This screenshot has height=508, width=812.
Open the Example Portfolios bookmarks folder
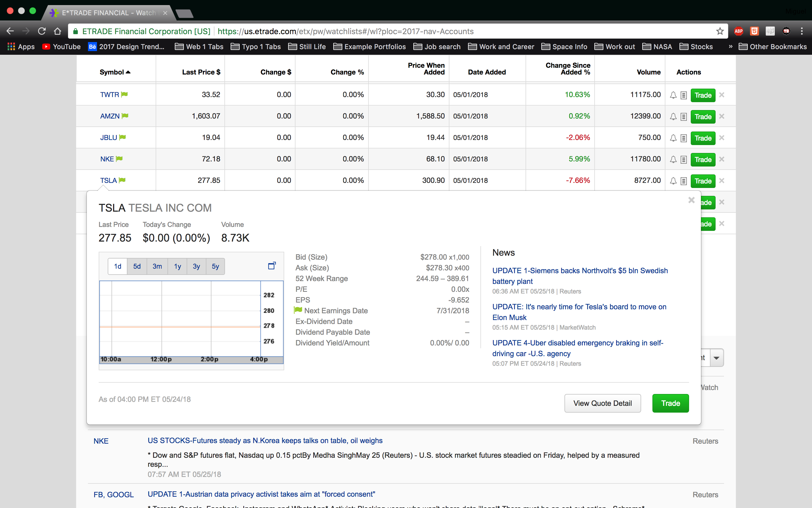point(369,47)
